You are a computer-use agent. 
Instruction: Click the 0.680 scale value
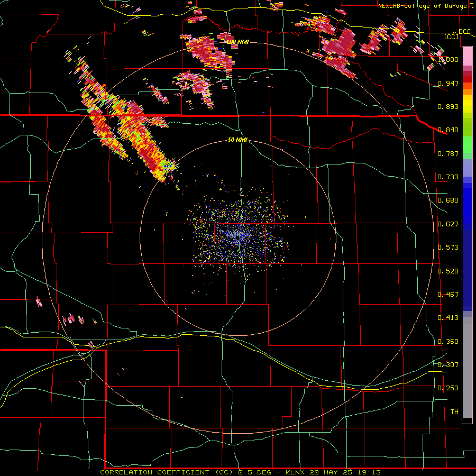click(x=448, y=200)
